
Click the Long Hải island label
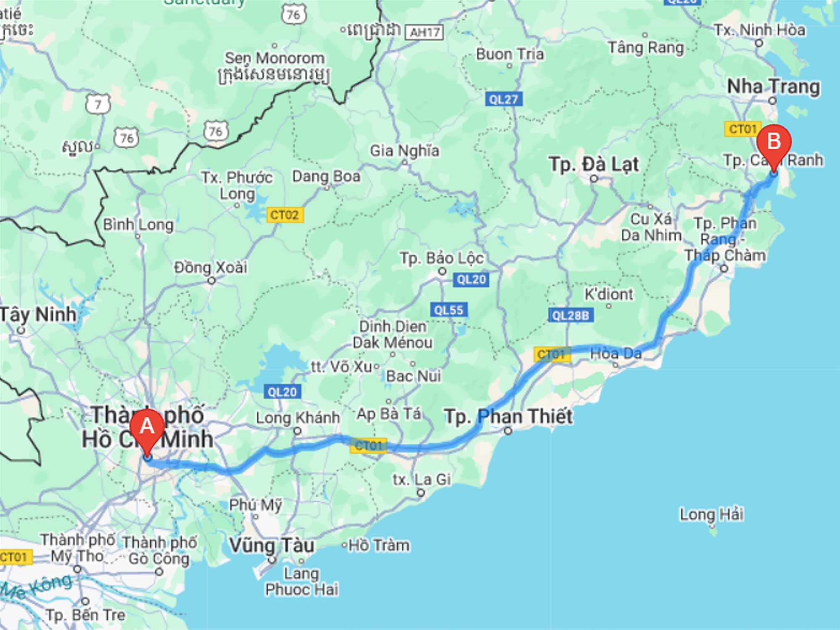(x=712, y=514)
